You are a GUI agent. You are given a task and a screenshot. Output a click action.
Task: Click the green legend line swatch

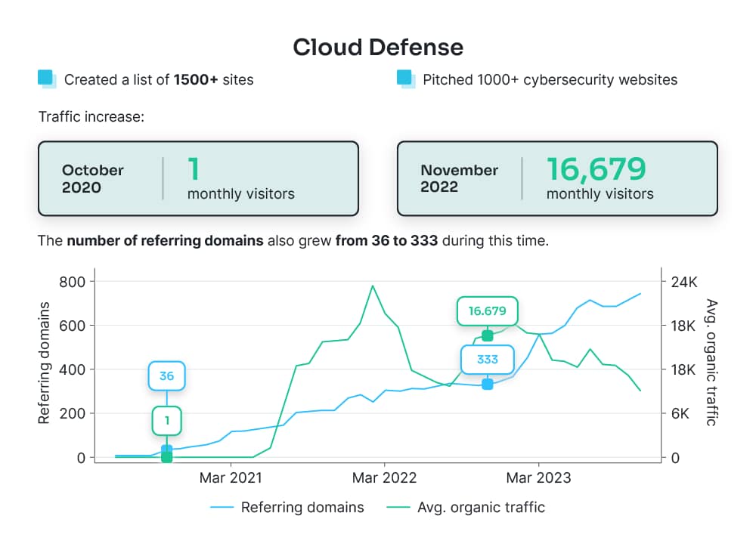[398, 507]
